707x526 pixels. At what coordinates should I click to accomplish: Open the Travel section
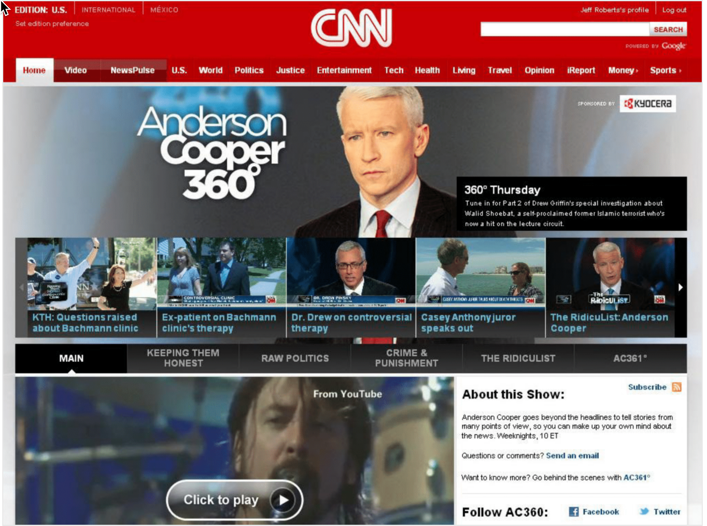(x=500, y=70)
